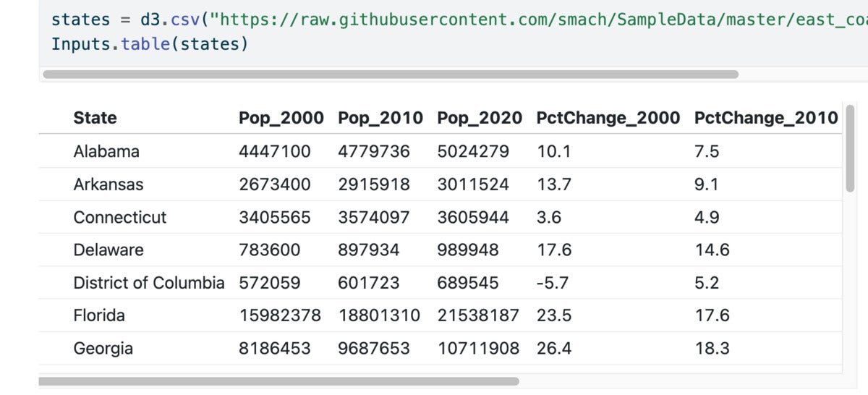Click the code cell horizontal scrollbar
Screen dimensions: 868x395
pyautogui.click(x=391, y=74)
